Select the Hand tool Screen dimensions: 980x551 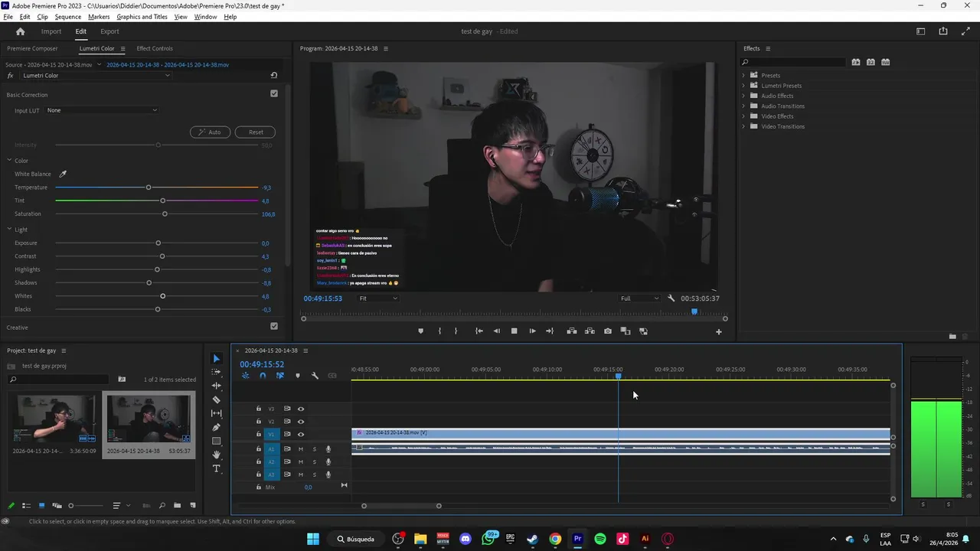click(216, 455)
